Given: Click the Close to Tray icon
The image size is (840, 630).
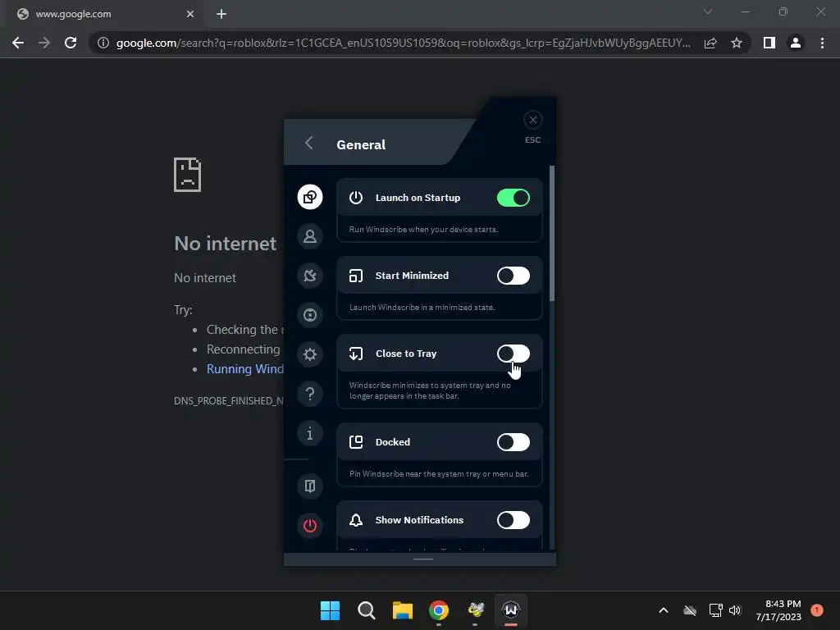Looking at the screenshot, I should [356, 354].
